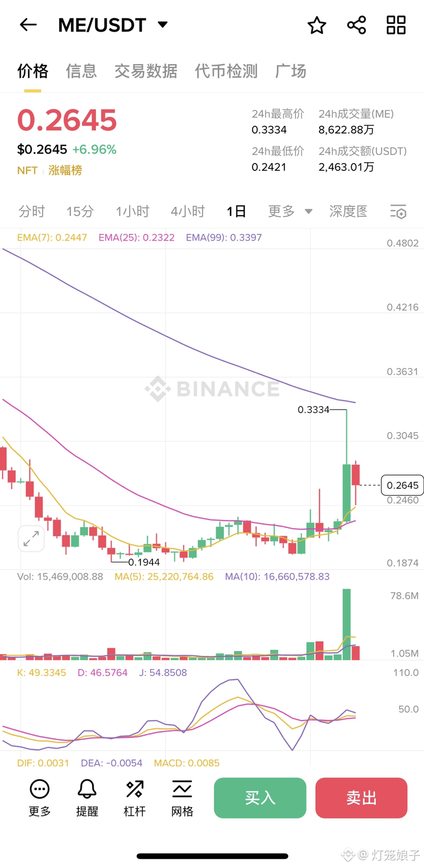
Task: Expand the 更多 timeframe dropdown
Action: pos(290,211)
